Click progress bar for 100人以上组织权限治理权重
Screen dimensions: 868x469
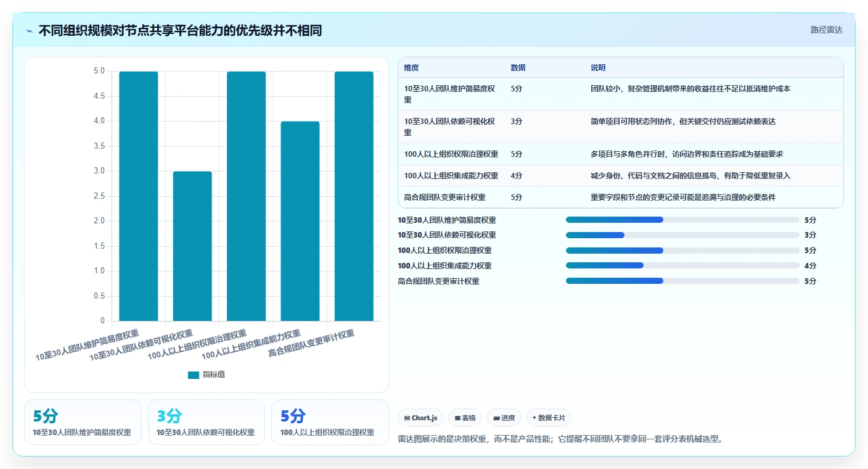682,251
